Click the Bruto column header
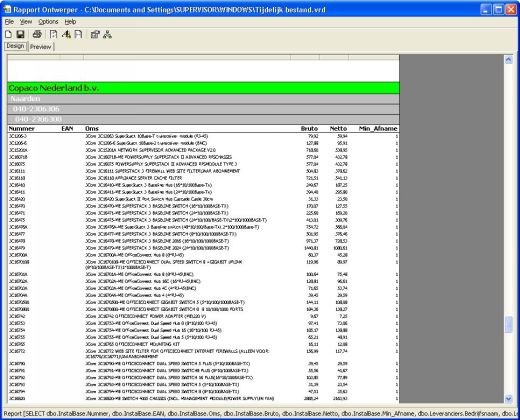 pos(309,129)
